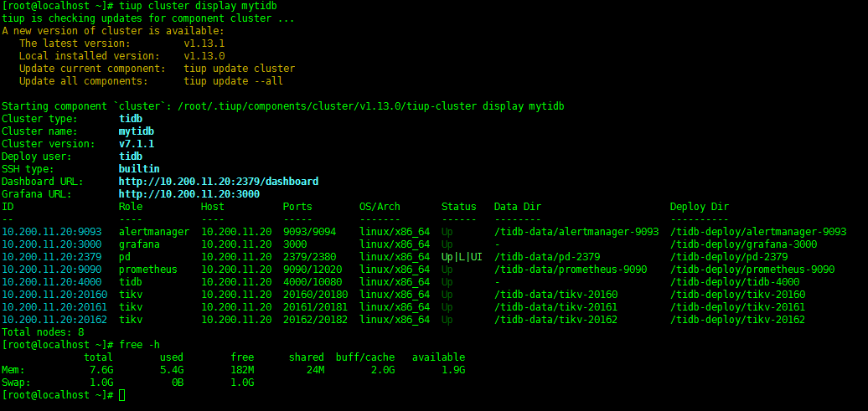Click the grafana role cell
The height and width of the screenshot is (411, 868).
139,244
